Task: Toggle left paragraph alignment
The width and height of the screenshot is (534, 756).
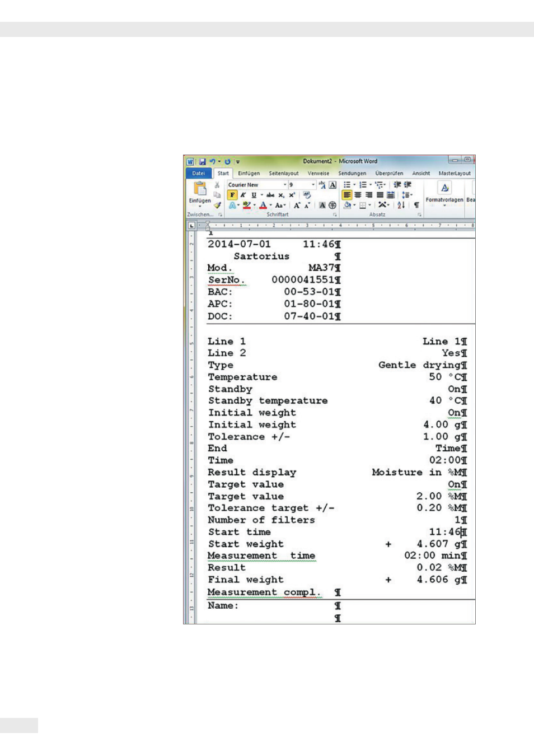Action: (347, 195)
